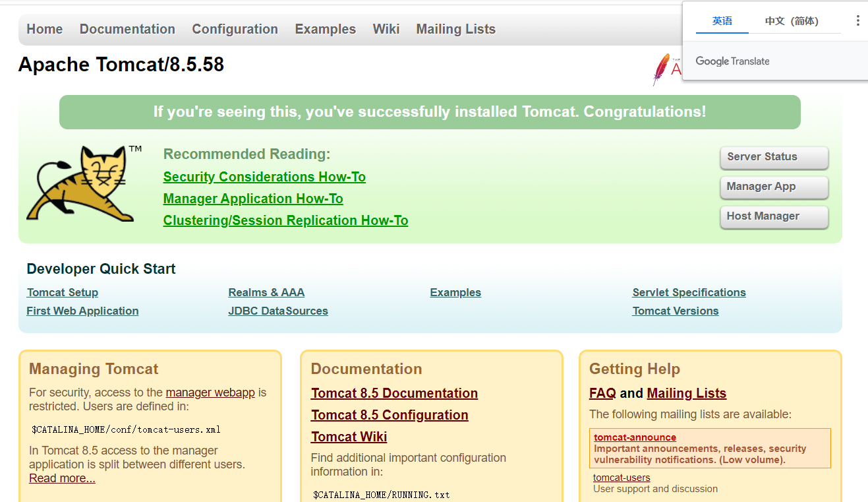Click the Google Translate label in popup
Image resolution: width=868 pixels, height=502 pixels.
[732, 61]
